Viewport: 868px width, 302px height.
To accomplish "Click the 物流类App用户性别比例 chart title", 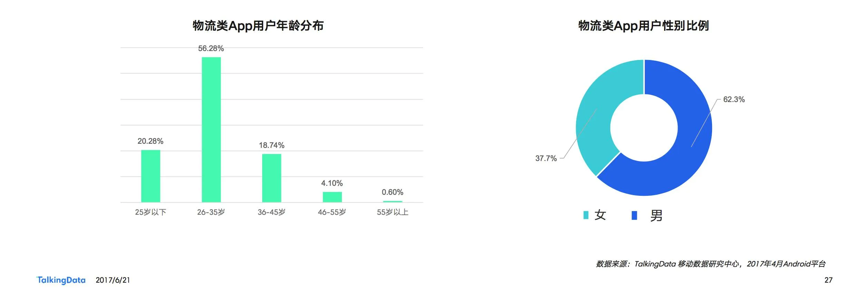I will pos(643,26).
